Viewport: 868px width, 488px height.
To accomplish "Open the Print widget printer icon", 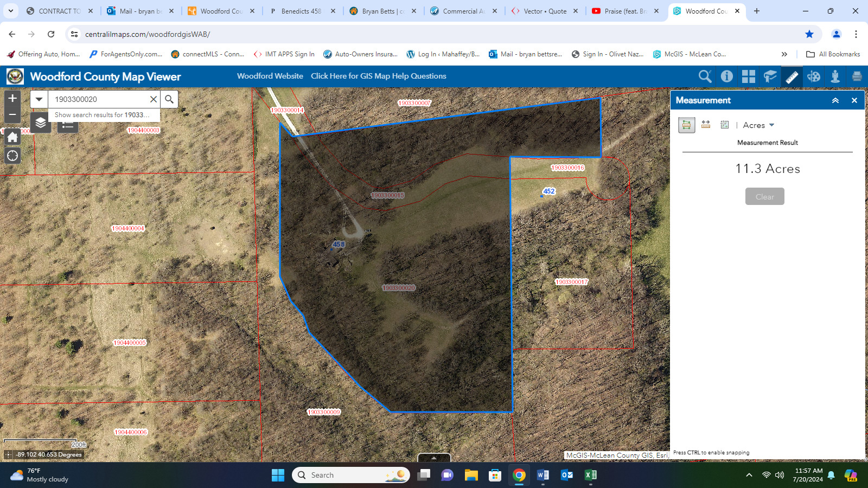I will click(x=857, y=76).
